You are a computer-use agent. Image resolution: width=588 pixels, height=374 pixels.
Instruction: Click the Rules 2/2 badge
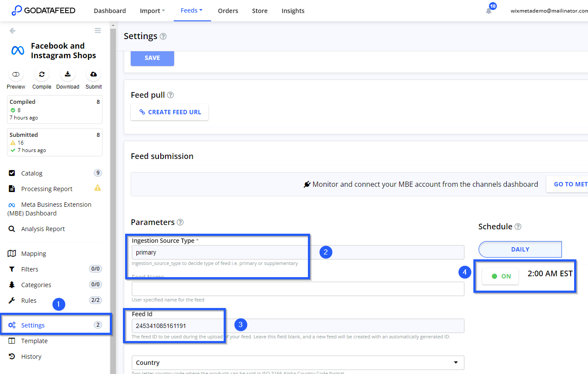pos(96,300)
